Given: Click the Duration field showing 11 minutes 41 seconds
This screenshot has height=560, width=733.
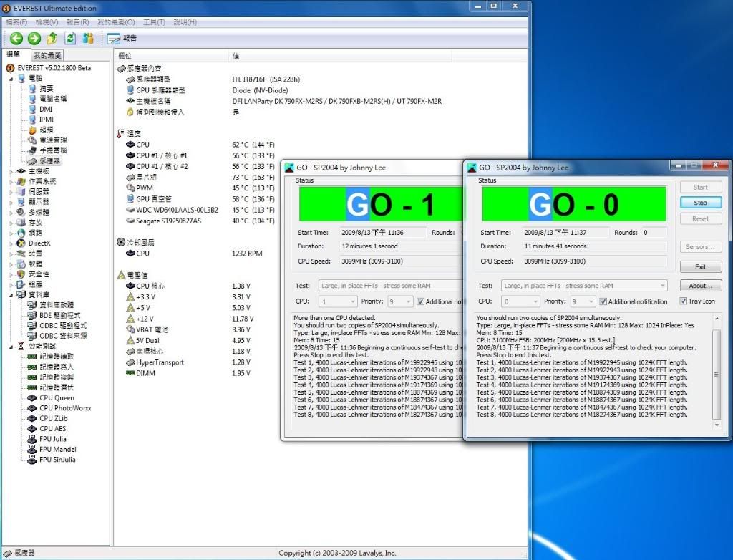Looking at the screenshot, I should pos(594,246).
